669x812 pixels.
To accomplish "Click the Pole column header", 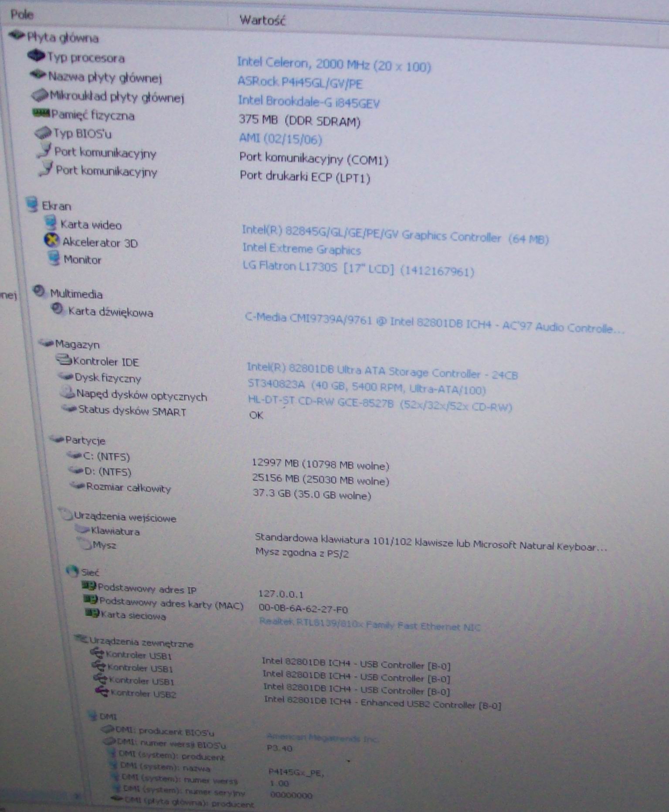I will [x=22, y=14].
